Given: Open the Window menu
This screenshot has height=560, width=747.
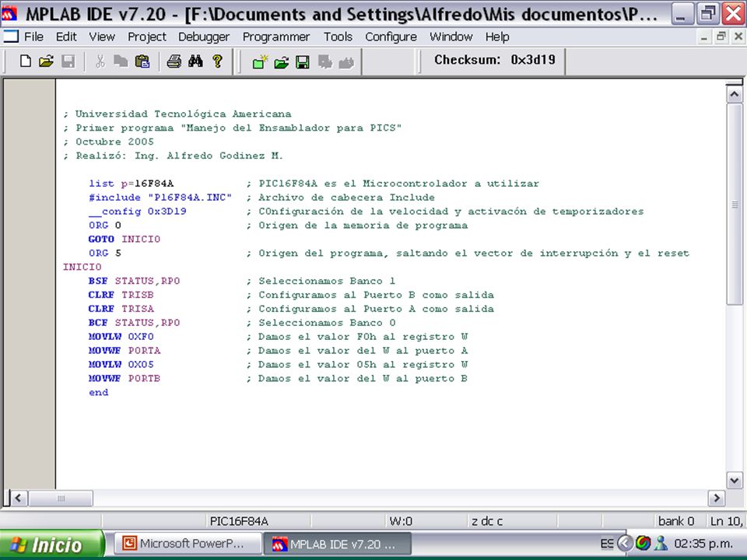Looking at the screenshot, I should click(x=451, y=37).
